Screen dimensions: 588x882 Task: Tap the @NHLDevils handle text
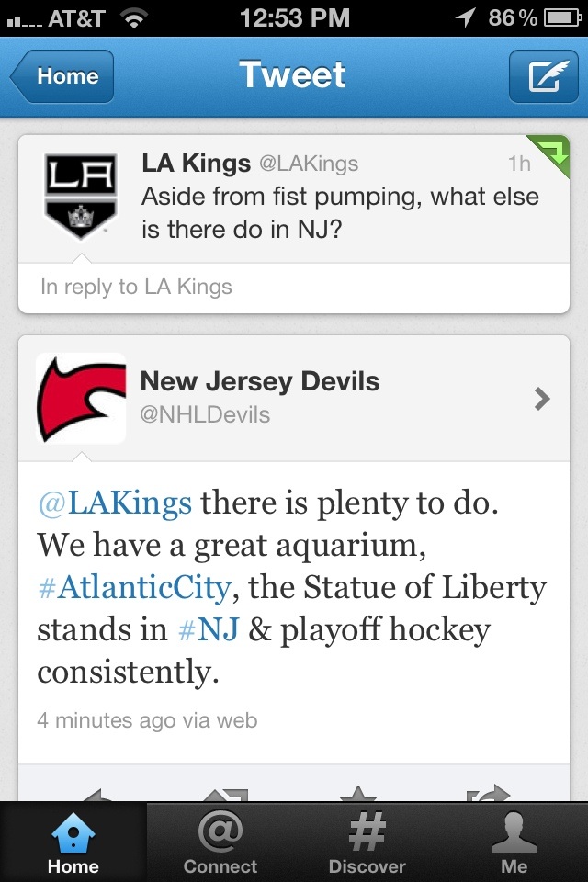coord(205,414)
